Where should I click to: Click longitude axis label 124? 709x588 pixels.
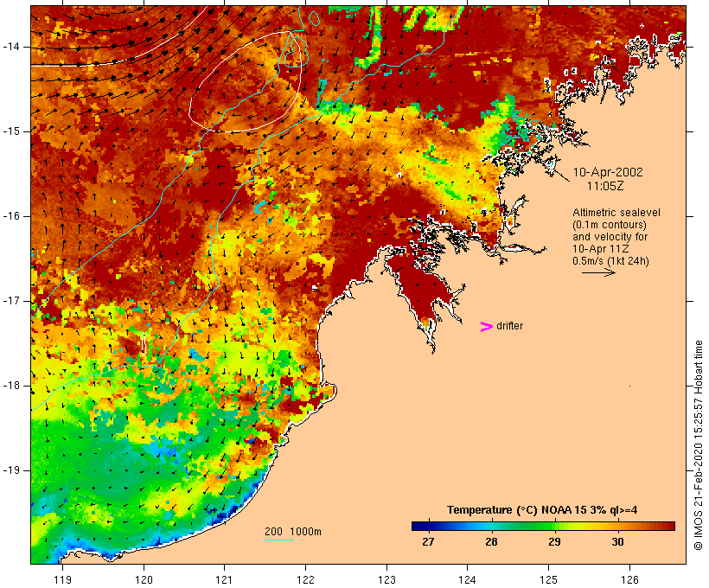click(468, 580)
